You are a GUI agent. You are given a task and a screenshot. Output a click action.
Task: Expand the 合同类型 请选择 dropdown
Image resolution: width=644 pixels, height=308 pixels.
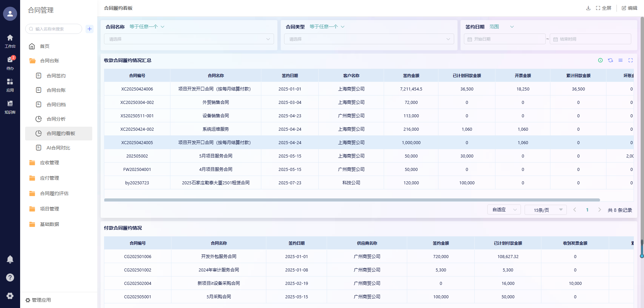click(369, 39)
